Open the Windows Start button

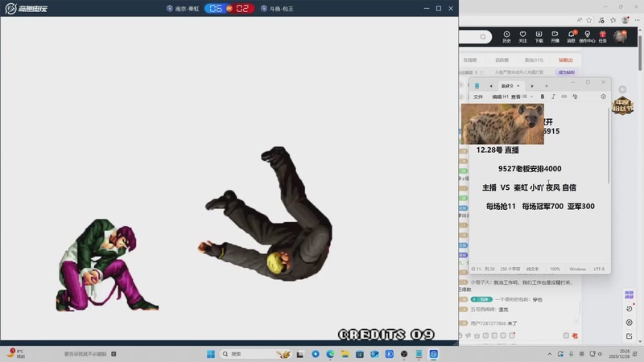[211, 354]
